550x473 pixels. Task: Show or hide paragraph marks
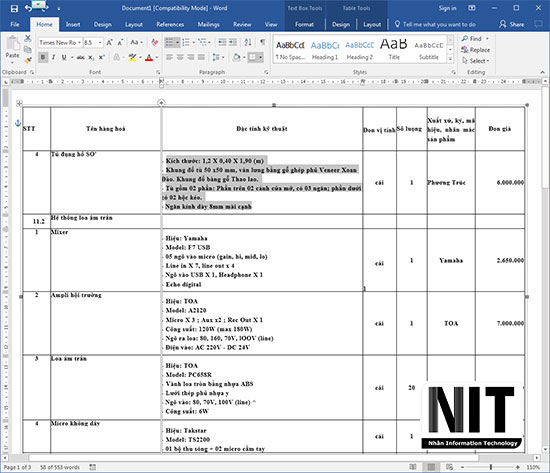coord(262,42)
